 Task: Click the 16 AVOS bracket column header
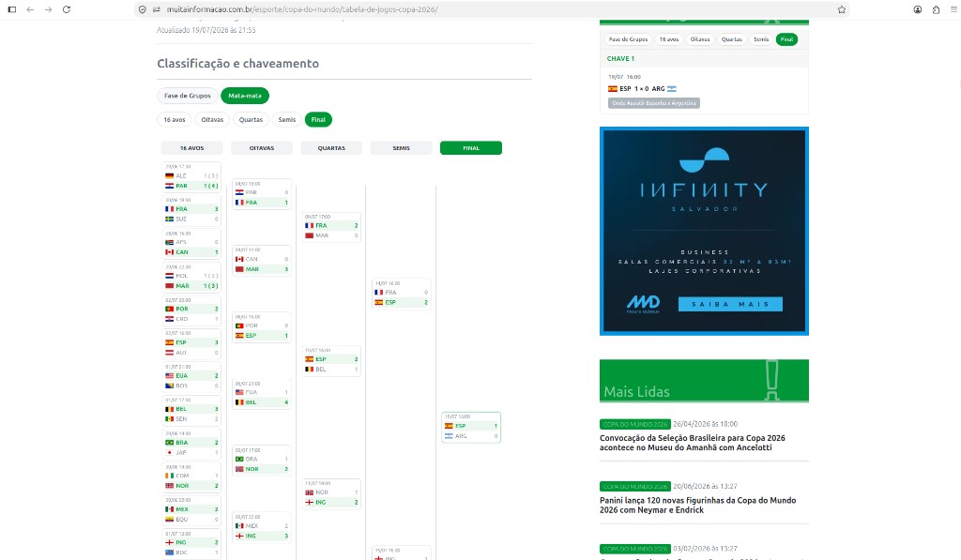pos(191,148)
